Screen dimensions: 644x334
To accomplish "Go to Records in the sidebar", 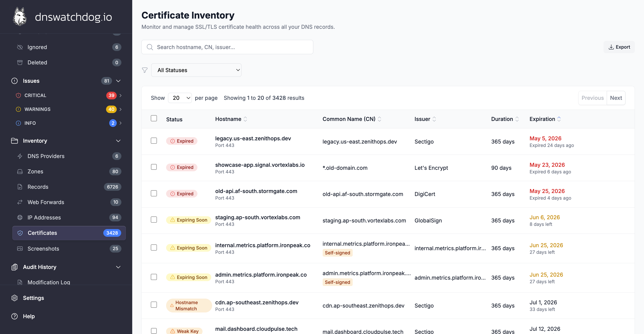I will point(69,187).
